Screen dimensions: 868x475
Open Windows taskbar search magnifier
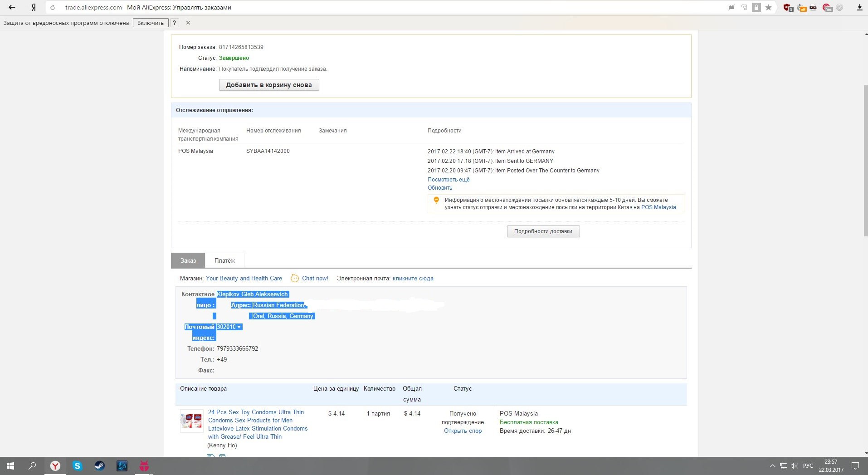33,466
